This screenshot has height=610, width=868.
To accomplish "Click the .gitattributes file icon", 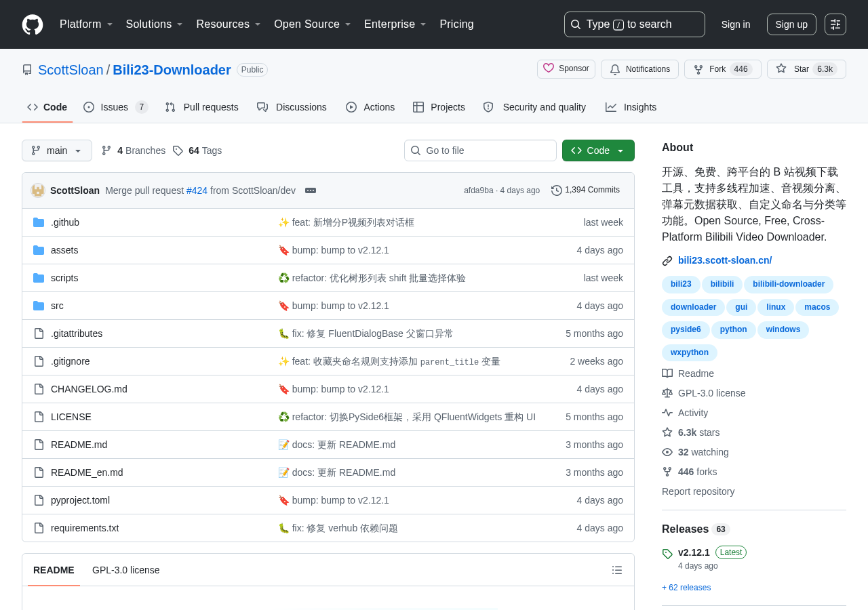I will click(39, 333).
